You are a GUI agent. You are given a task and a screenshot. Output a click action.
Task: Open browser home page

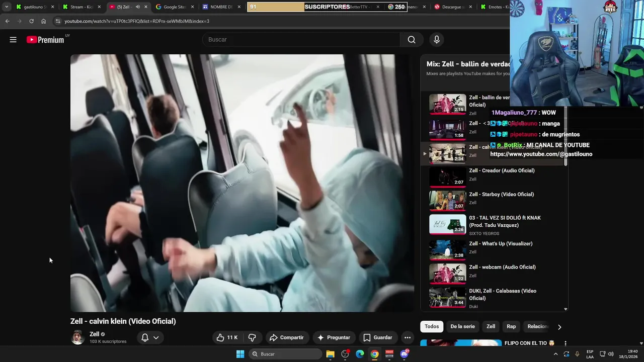click(x=43, y=21)
